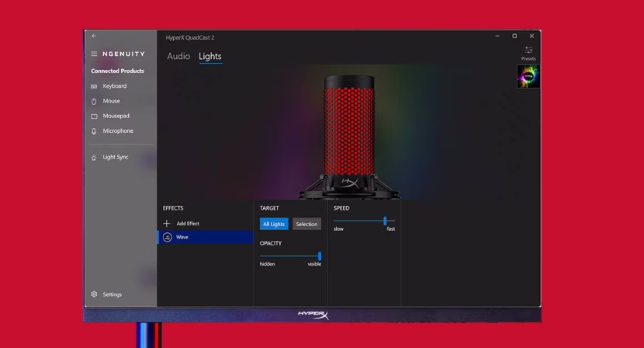
Task: Switch to the Lights tab
Action: pos(209,57)
